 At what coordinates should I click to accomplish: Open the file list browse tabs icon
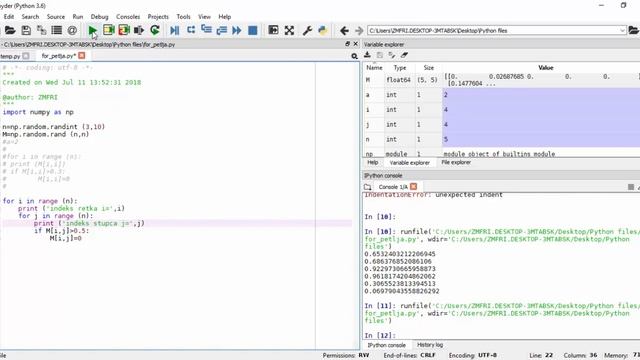tap(57, 30)
